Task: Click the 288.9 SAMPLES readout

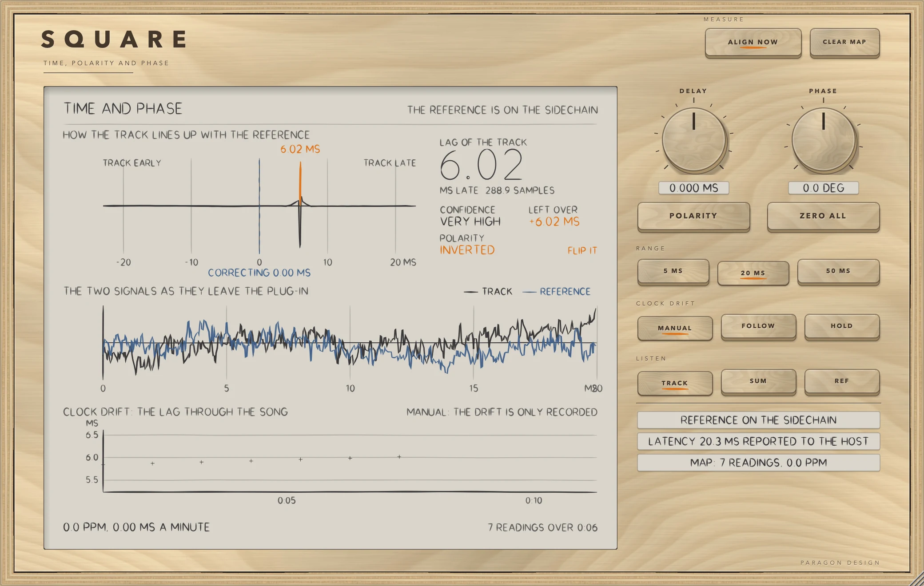Action: 520,190
